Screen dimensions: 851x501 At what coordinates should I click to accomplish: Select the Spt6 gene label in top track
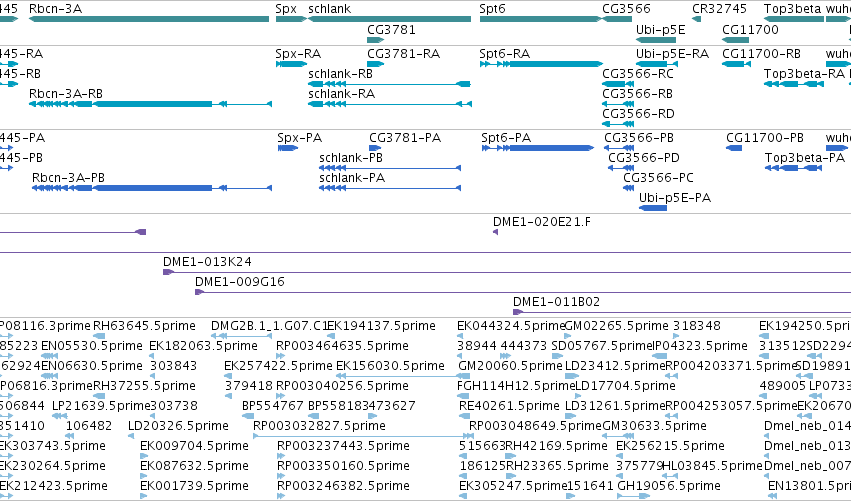pos(492,9)
